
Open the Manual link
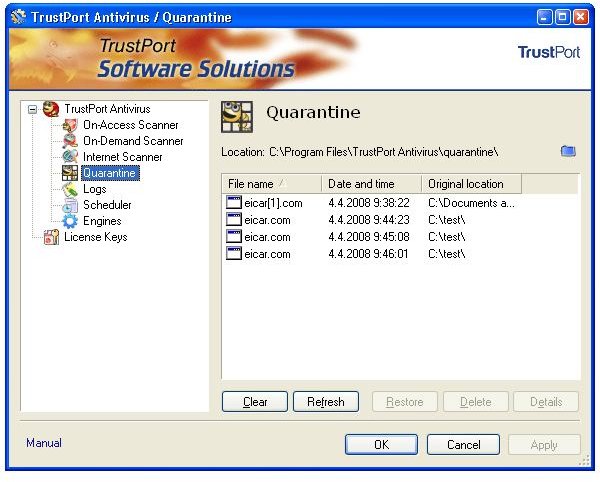click(x=44, y=443)
